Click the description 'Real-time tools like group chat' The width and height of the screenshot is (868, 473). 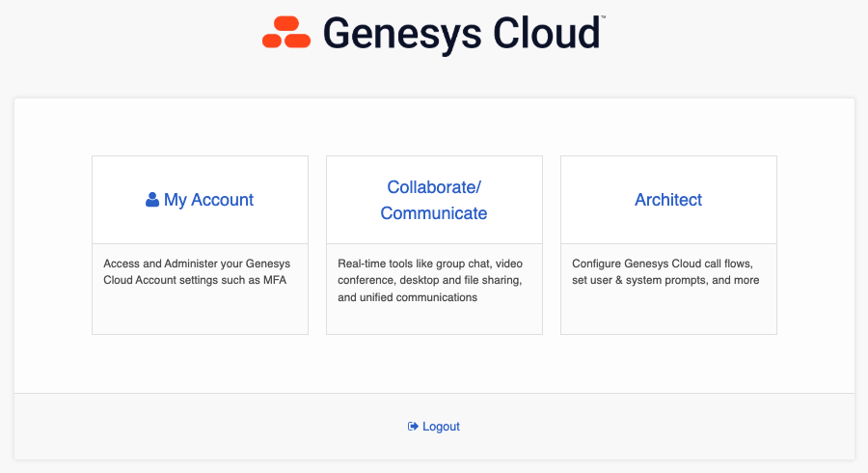[430, 280]
